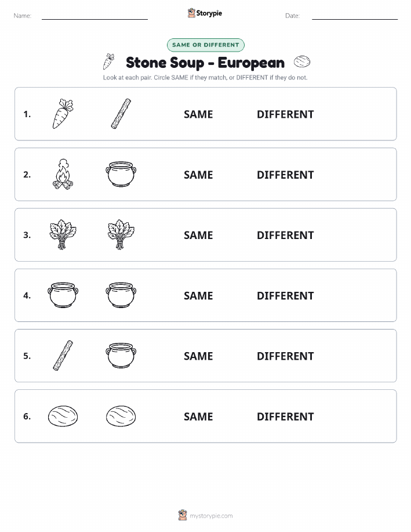The height and width of the screenshot is (532, 411).
Task: Select the campfire picture in row 2
Action: (63, 174)
